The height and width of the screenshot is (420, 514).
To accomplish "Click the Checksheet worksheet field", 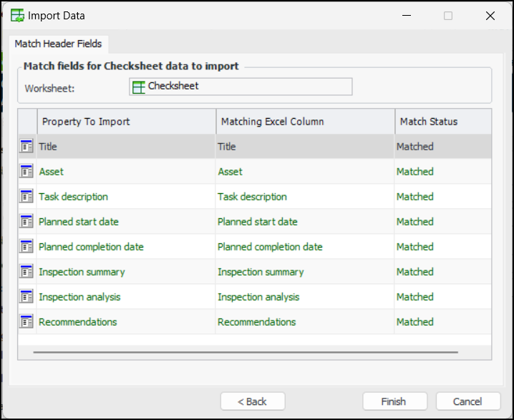I will tap(241, 87).
